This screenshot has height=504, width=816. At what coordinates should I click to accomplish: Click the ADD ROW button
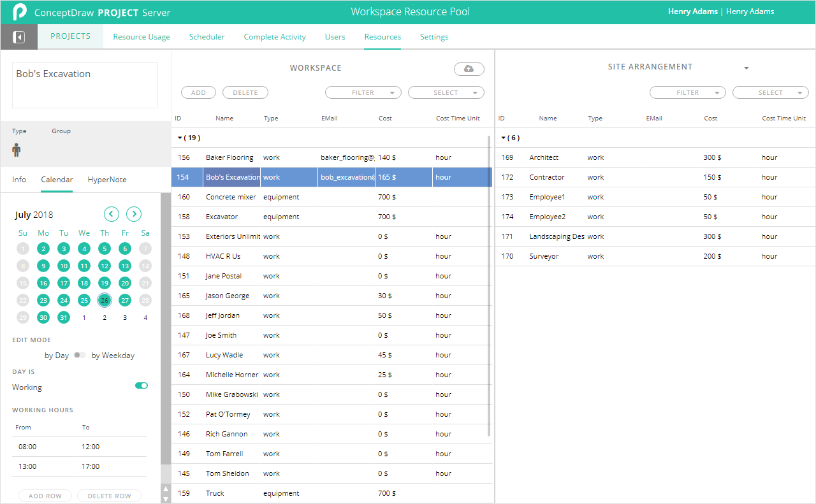pos(45,496)
